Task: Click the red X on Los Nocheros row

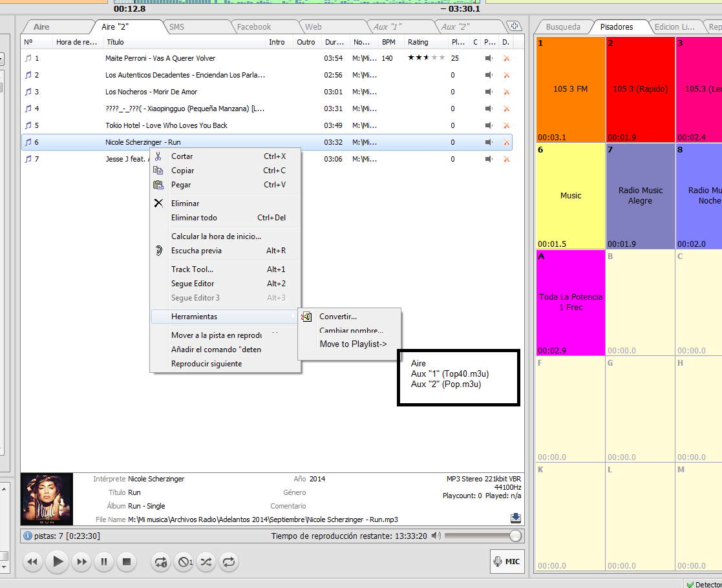Action: [506, 92]
